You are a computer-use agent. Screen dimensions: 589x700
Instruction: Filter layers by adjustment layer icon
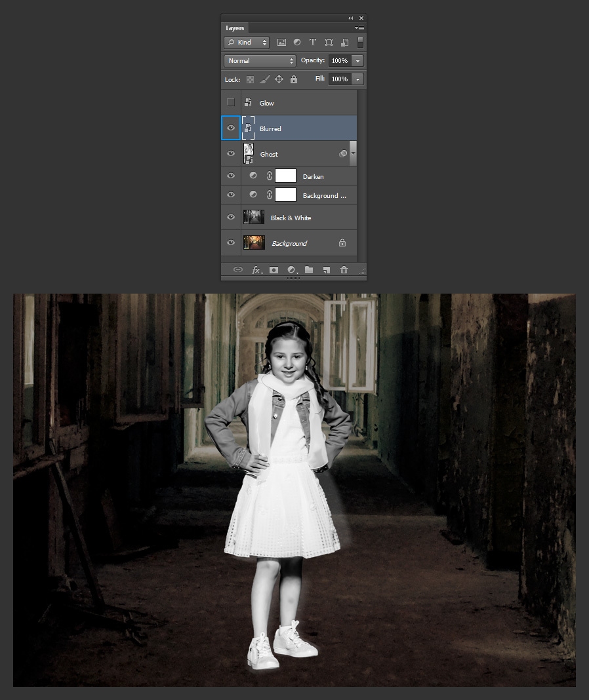pos(297,42)
